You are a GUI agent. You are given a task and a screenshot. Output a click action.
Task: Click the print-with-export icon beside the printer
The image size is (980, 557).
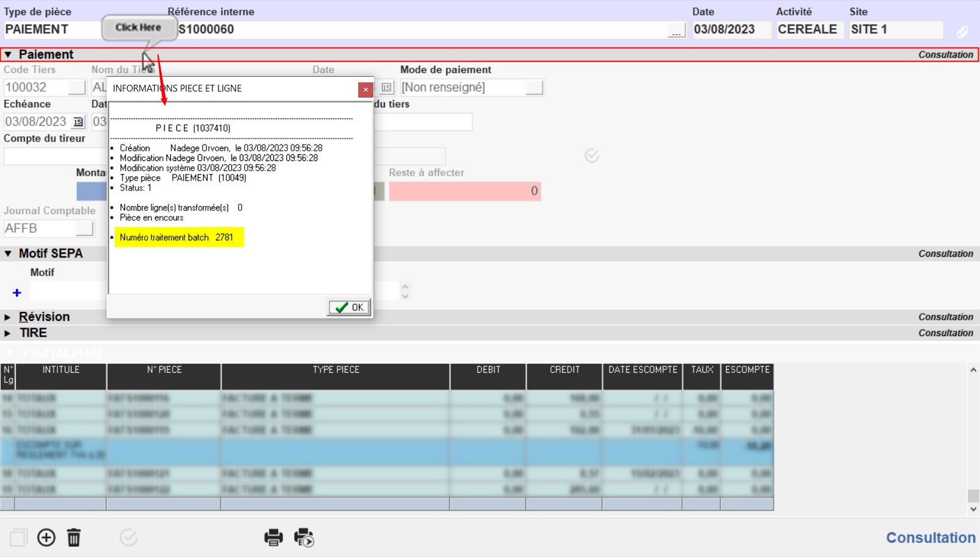point(303,537)
